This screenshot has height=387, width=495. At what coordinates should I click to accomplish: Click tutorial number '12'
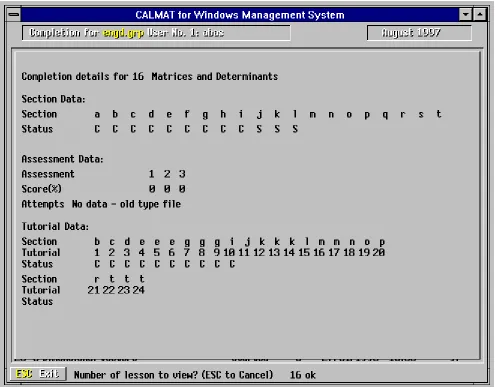pyautogui.click(x=259, y=253)
